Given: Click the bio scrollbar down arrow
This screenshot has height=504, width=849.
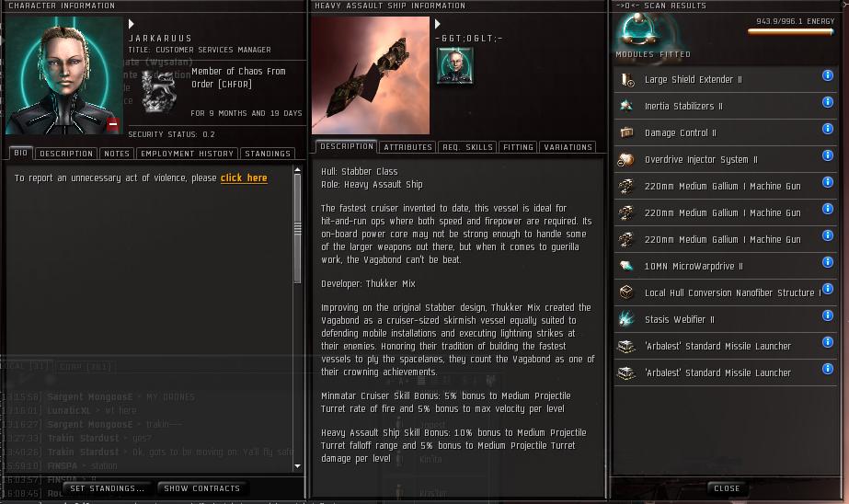Looking at the screenshot, I should 297,466.
